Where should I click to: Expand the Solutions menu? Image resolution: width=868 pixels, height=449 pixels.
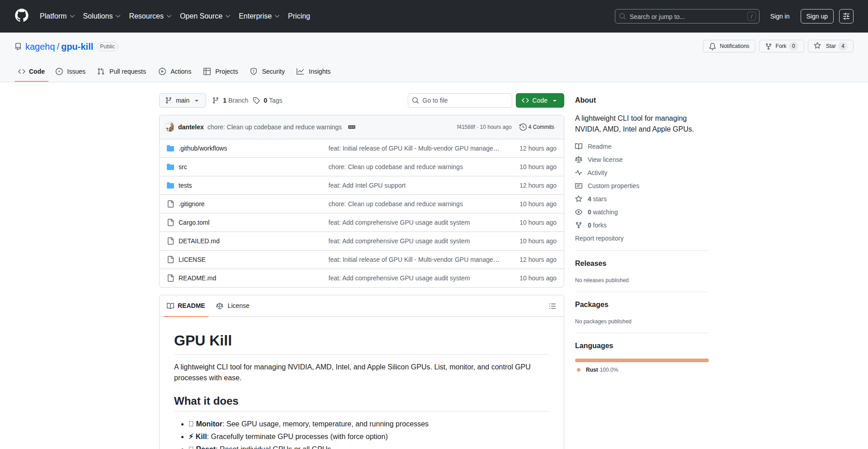(x=102, y=16)
